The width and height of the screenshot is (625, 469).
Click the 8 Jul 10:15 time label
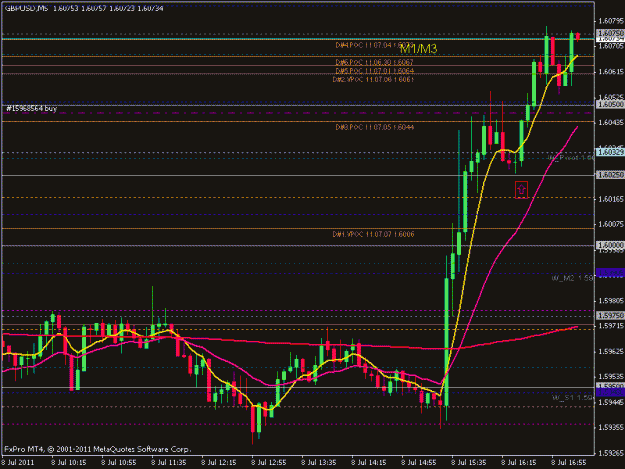click(69, 463)
